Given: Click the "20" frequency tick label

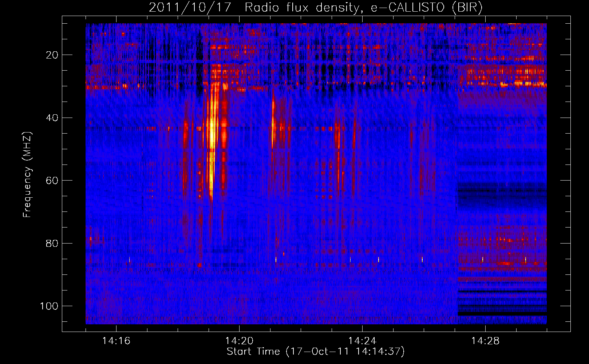Looking at the screenshot, I should [x=52, y=55].
